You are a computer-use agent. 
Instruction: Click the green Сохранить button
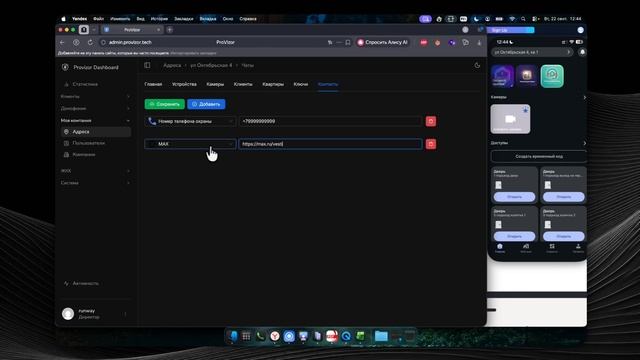tap(164, 104)
